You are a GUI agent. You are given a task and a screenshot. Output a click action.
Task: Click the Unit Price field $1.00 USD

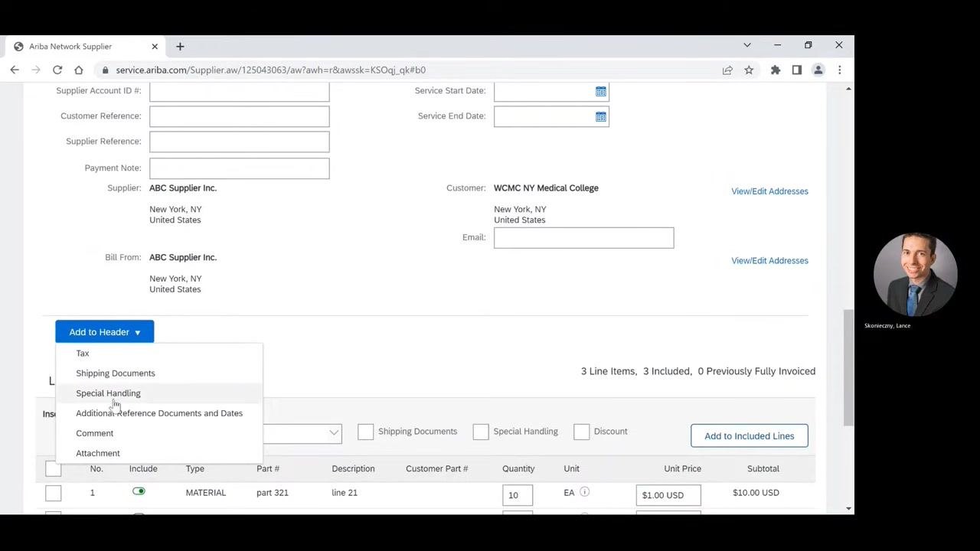pos(668,495)
